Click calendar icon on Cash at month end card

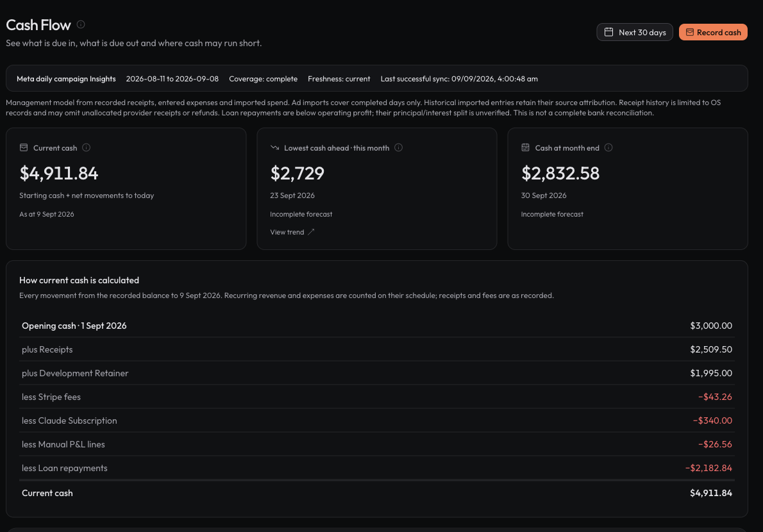point(526,147)
